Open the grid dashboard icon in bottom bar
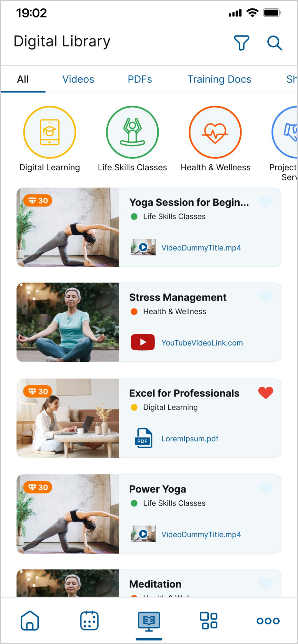 click(x=209, y=620)
